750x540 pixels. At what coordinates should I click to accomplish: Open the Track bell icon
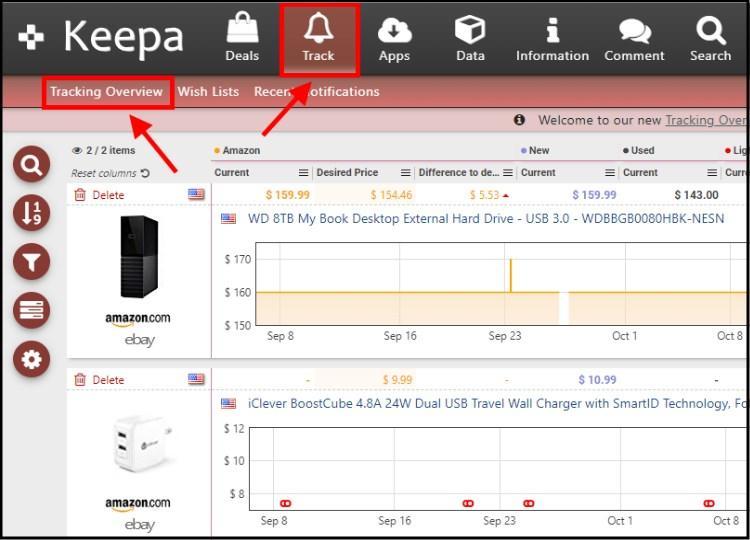pyautogui.click(x=319, y=28)
